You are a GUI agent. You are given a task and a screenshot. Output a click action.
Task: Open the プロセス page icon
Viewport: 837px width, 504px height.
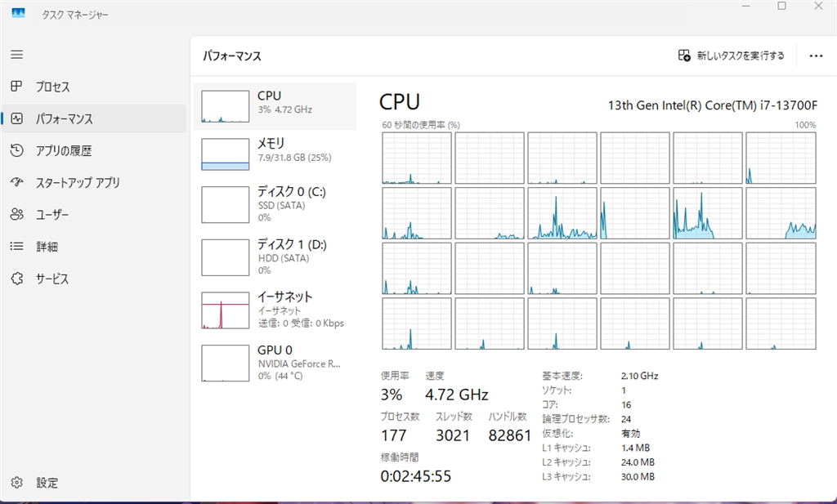coord(16,87)
